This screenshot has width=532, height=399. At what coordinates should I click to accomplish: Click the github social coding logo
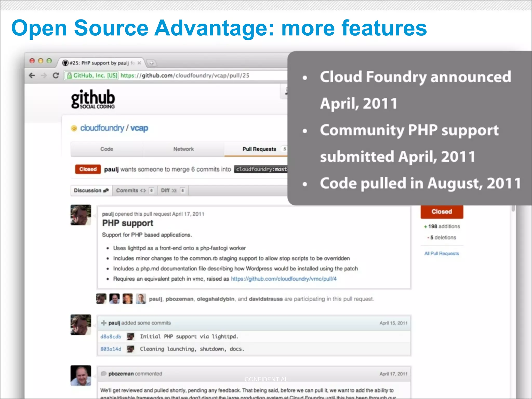pos(93,99)
